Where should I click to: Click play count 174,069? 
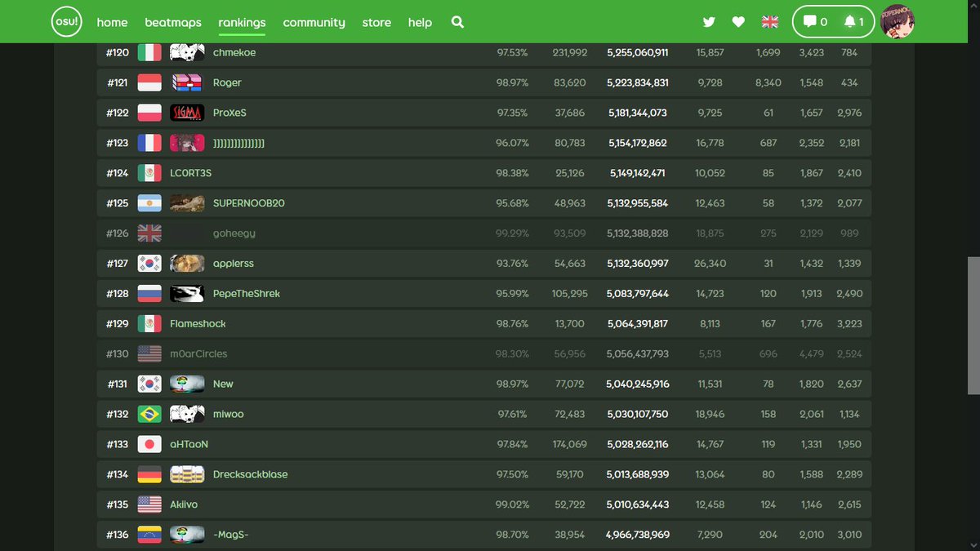tap(569, 445)
